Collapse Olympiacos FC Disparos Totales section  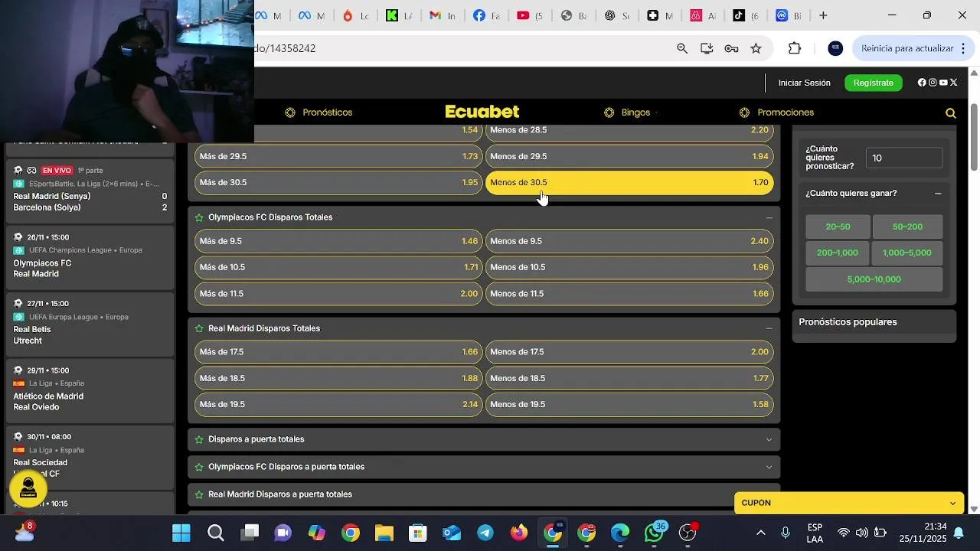[769, 217]
